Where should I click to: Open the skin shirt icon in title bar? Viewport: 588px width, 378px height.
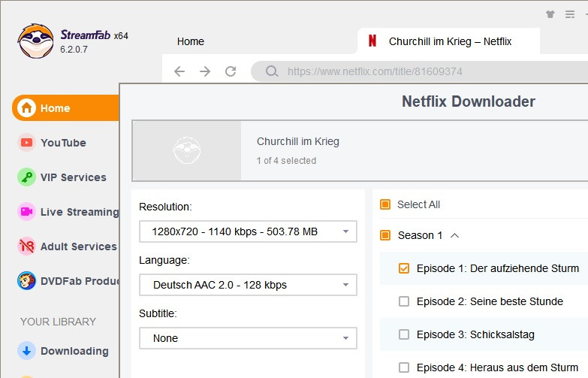550,14
